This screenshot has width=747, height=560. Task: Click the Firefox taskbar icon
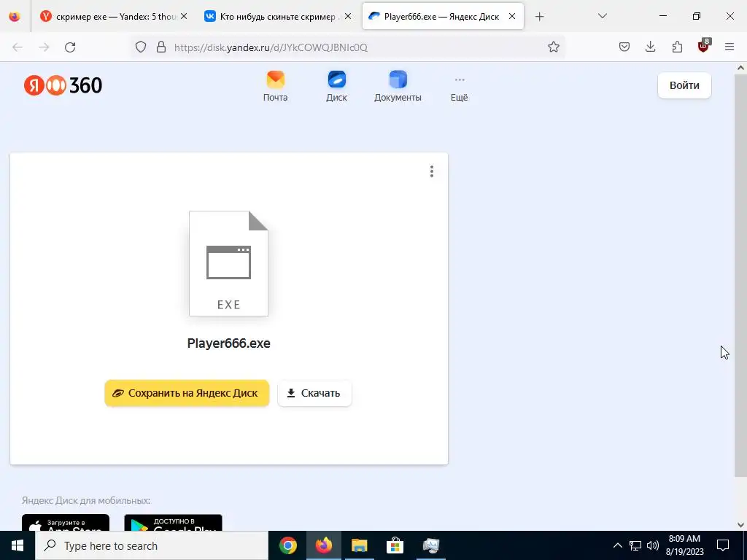tap(323, 545)
